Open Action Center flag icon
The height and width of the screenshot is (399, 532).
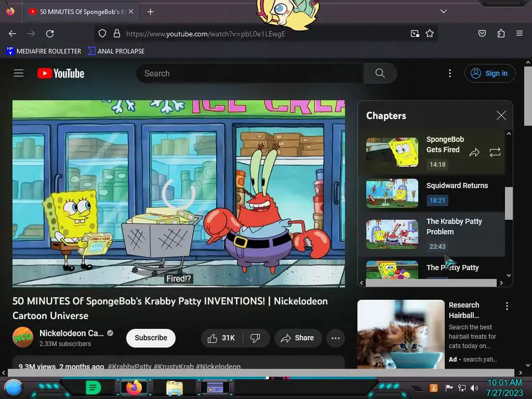coord(449,388)
